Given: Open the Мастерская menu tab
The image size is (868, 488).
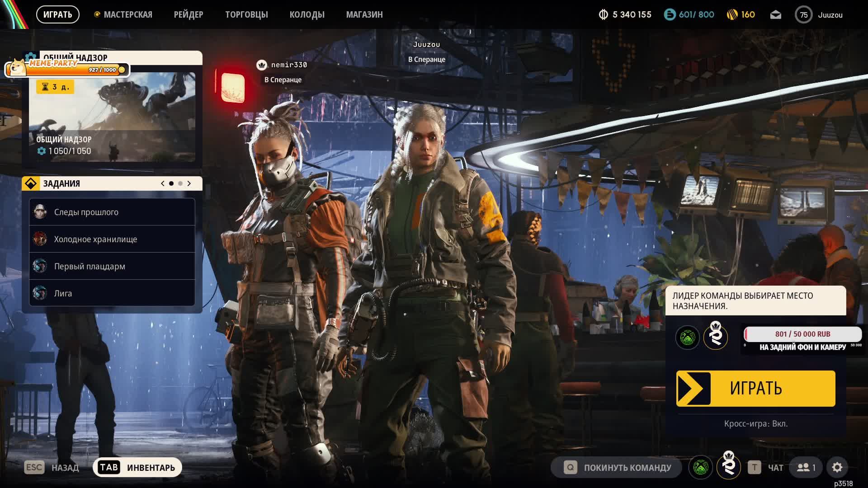Looking at the screenshot, I should [x=127, y=15].
